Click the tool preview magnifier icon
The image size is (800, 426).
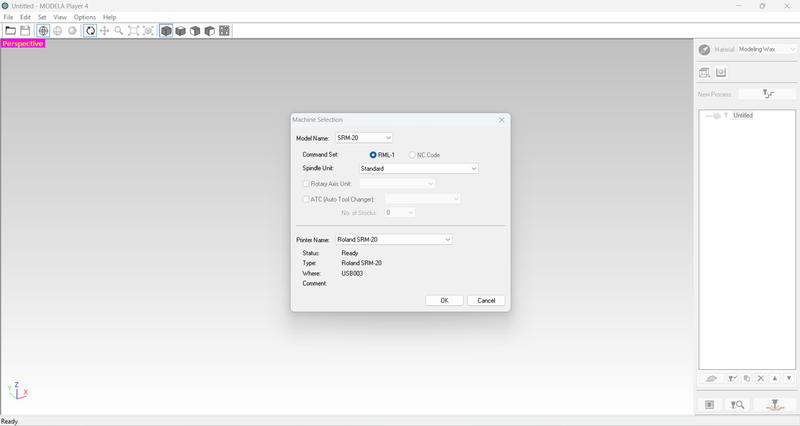click(x=737, y=405)
